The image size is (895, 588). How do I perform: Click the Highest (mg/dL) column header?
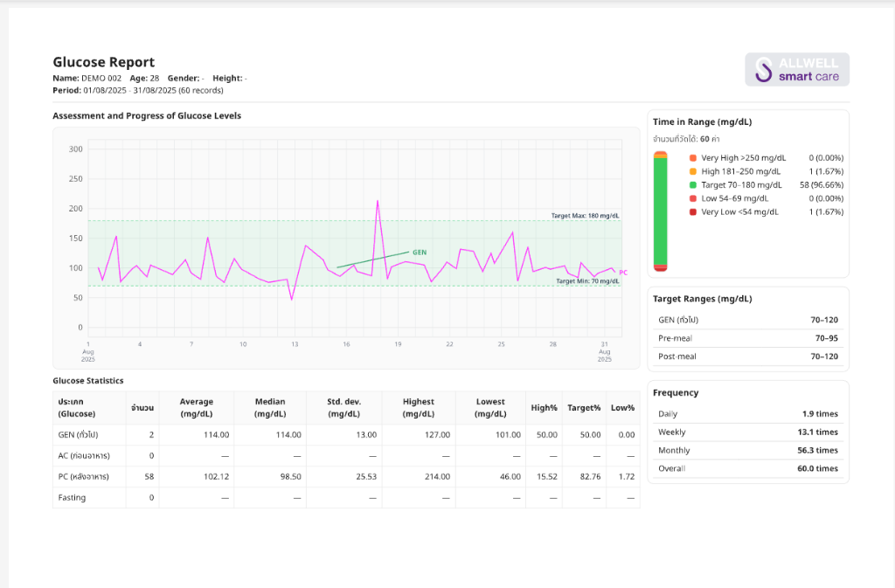coord(419,408)
